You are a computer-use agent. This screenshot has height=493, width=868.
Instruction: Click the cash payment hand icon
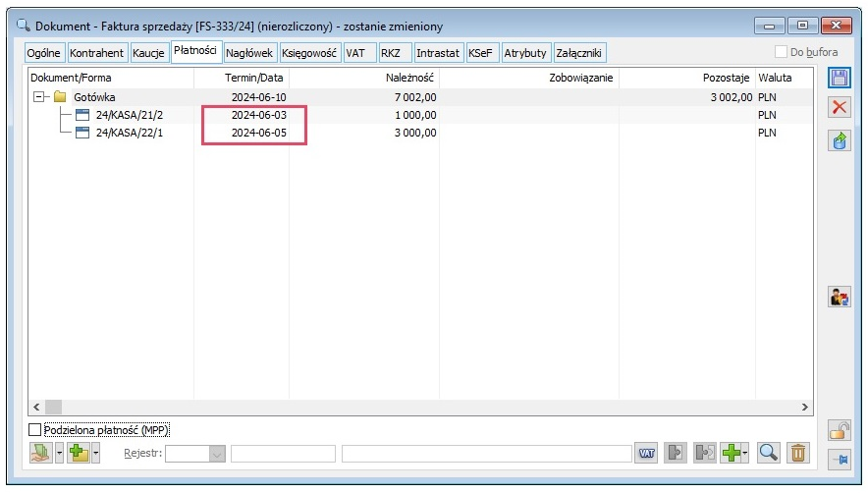click(41, 453)
